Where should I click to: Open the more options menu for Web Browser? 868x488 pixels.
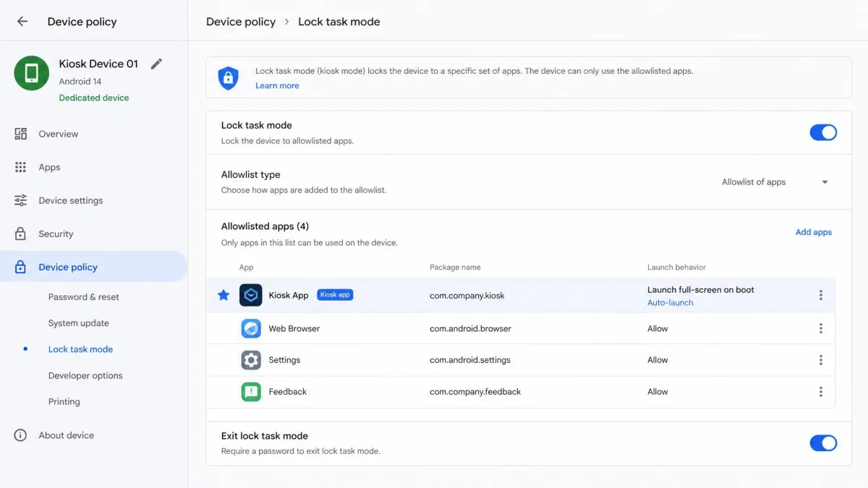point(820,328)
